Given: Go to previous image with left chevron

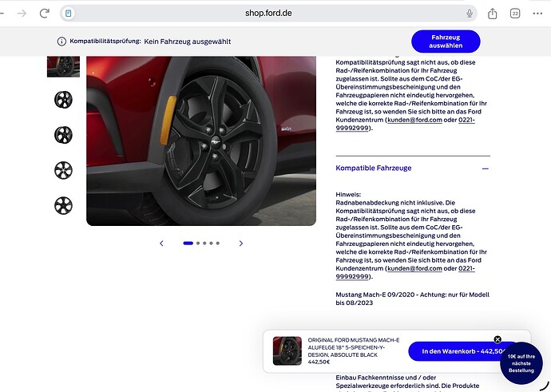Looking at the screenshot, I should [x=161, y=243].
